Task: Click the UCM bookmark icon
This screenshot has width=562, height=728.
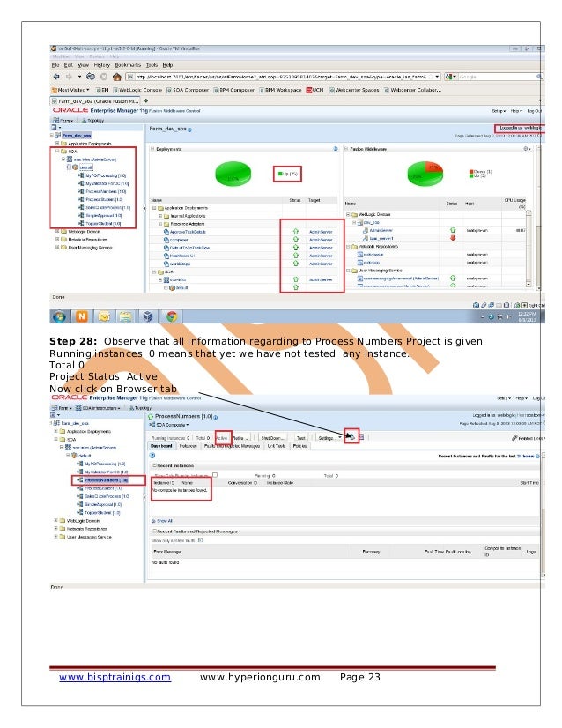Action: click(308, 90)
